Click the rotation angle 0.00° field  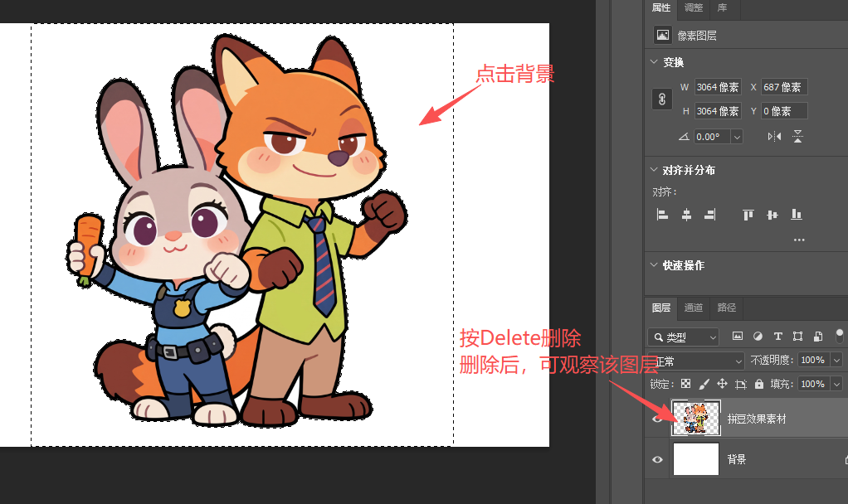712,137
